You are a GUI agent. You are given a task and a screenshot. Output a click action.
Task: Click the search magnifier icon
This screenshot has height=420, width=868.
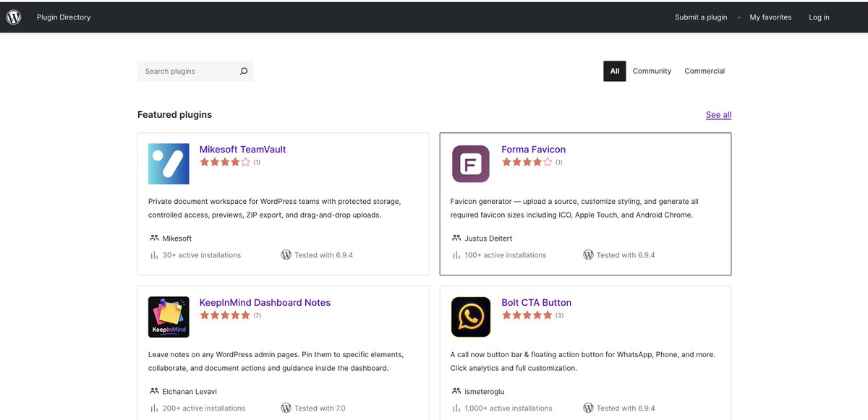tap(244, 71)
